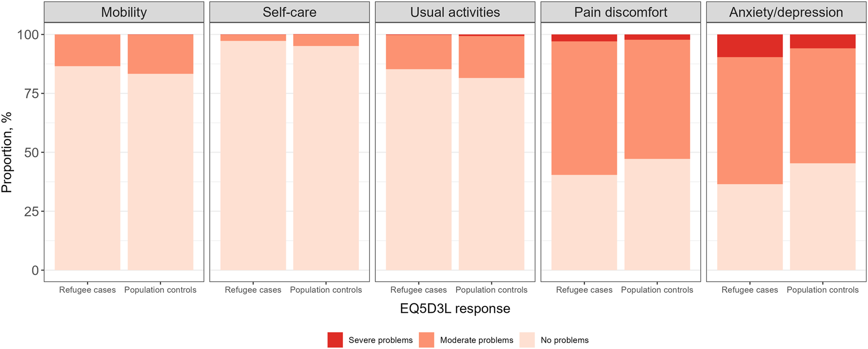Click moderate segment of Mobility Population controls bar
868x349 pixels.
[x=160, y=55]
